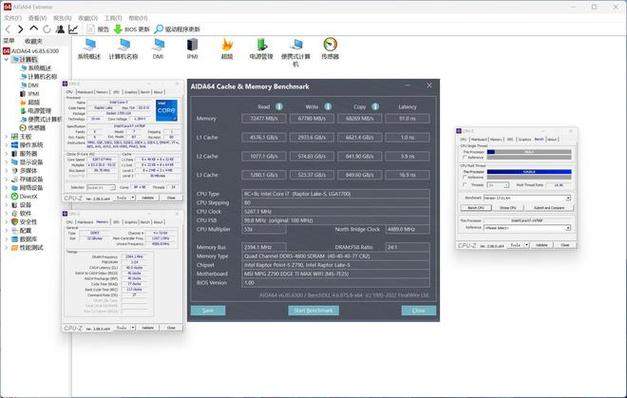Open the 查看(V) menu
627x398 pixels.
(37, 18)
